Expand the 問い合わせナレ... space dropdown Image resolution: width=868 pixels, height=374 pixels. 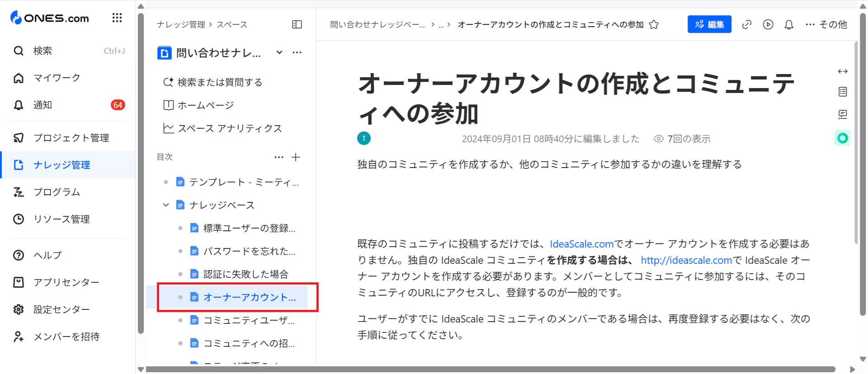(279, 52)
